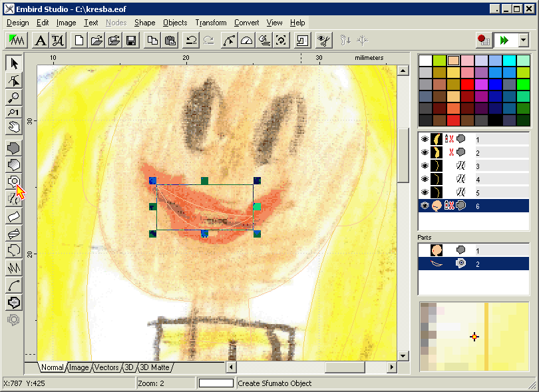Open the View menu
Image resolution: width=539 pixels, height=392 pixels.
(x=274, y=23)
